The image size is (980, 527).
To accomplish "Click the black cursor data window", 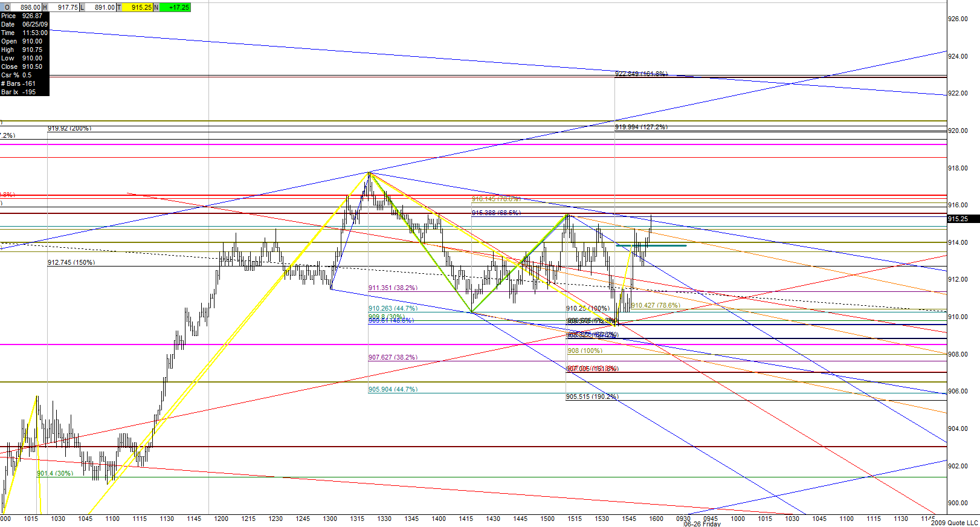I will 25,54.
